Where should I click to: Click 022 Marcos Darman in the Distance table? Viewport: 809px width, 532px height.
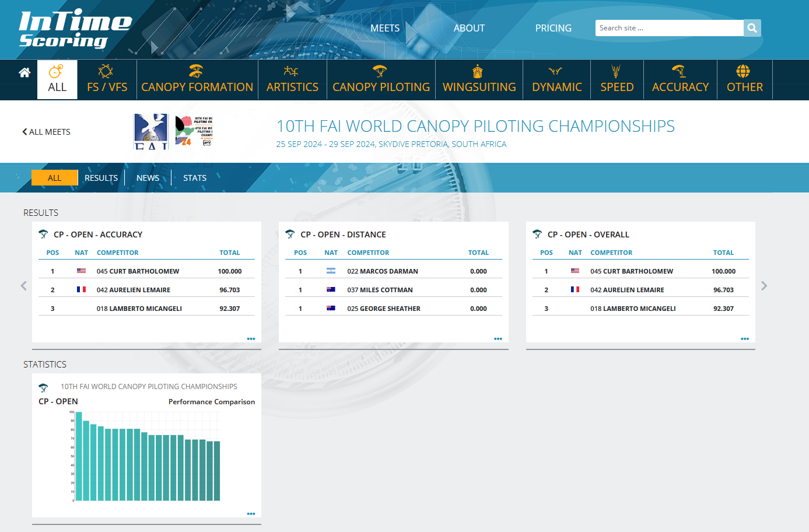point(383,271)
